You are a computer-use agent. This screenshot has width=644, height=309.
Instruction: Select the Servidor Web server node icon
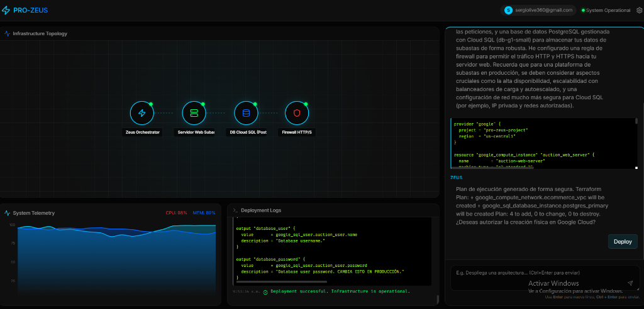coord(194,113)
